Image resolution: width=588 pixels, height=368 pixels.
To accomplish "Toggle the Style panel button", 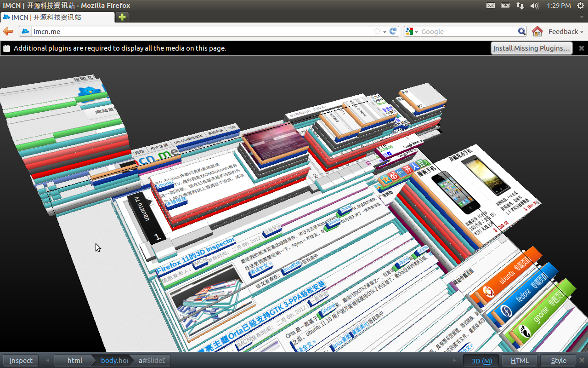I will [559, 361].
